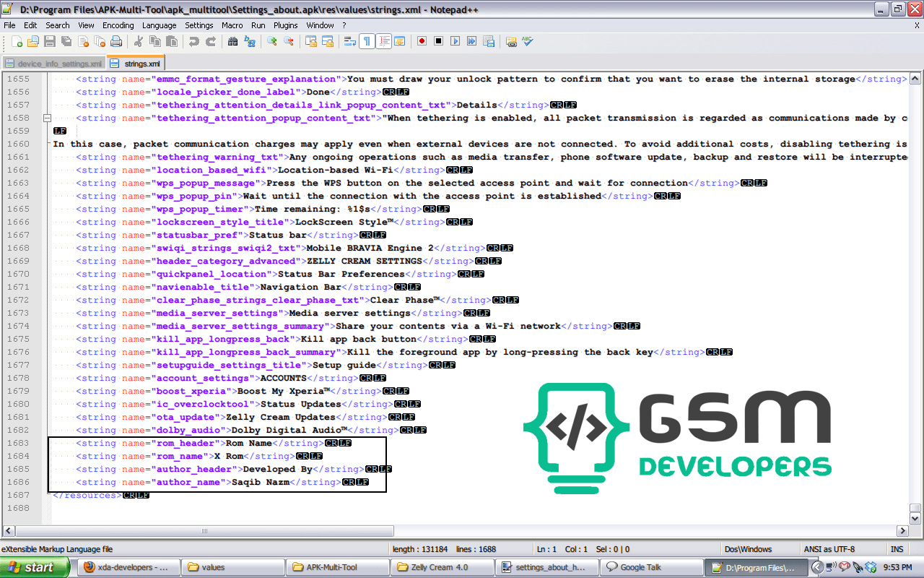Open the Encoding menu
The height and width of the screenshot is (578, 924).
pos(118,25)
